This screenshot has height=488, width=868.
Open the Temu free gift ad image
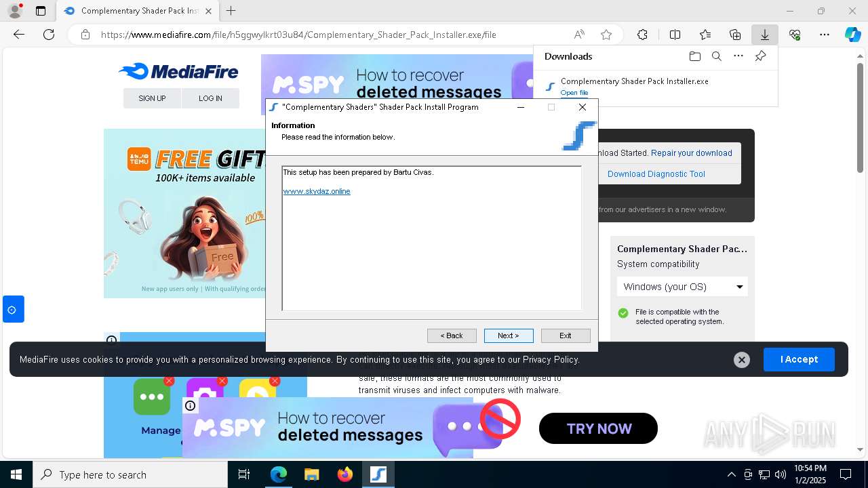[x=184, y=213]
